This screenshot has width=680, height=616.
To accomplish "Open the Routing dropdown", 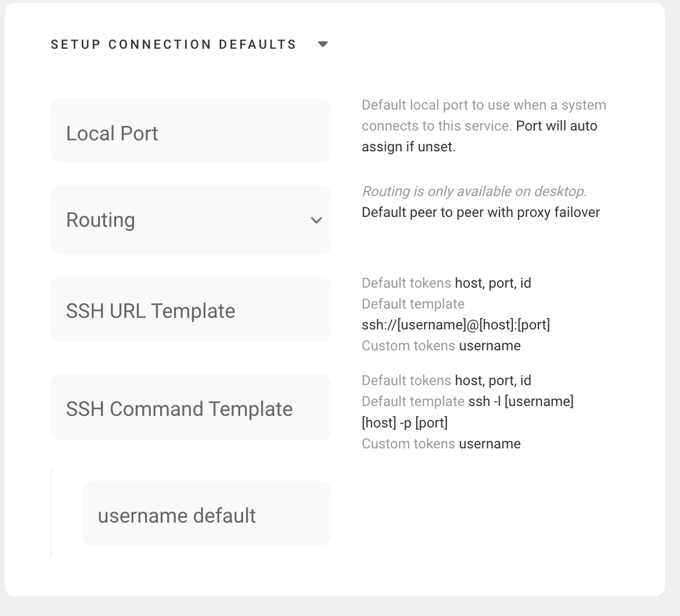I will click(x=191, y=220).
